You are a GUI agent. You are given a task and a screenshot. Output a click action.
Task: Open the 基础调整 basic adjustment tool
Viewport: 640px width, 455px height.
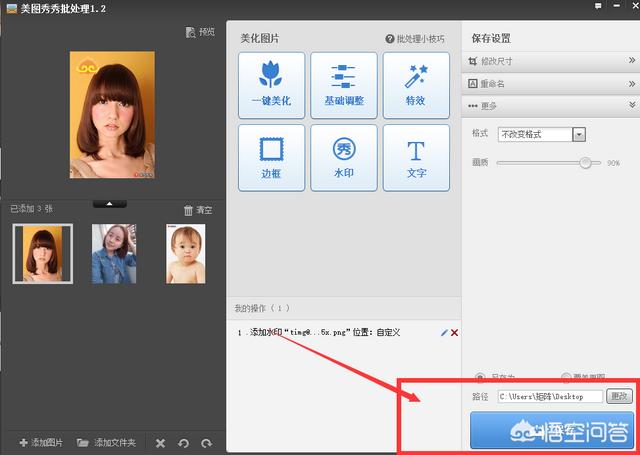(344, 85)
